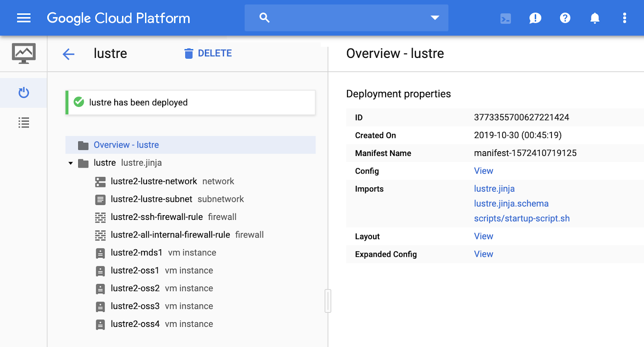Open the help question mark icon
The width and height of the screenshot is (644, 347).
(565, 18)
